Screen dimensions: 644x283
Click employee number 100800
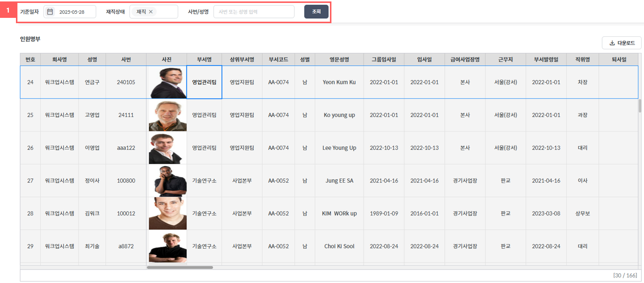[126, 181]
